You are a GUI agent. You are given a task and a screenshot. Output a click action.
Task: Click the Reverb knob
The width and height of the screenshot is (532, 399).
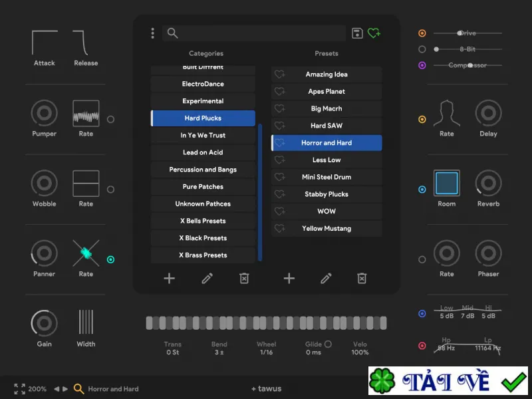pyautogui.click(x=488, y=184)
